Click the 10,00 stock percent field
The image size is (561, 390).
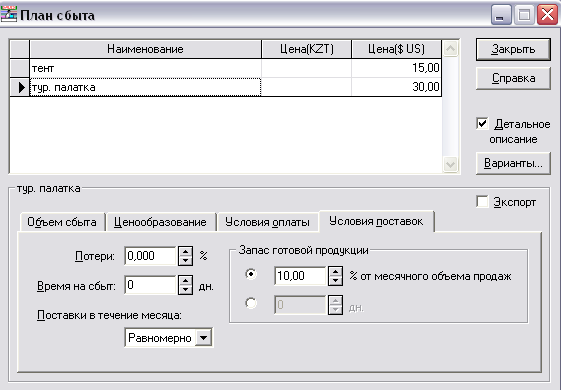click(301, 276)
